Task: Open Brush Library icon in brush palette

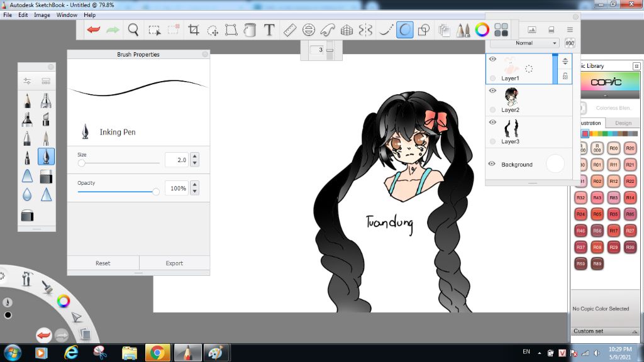Action: coord(46,81)
